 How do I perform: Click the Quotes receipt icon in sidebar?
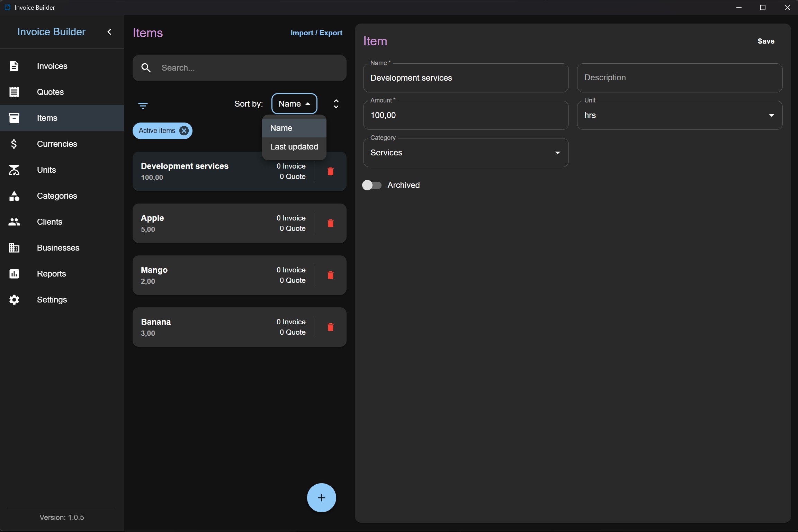(x=14, y=92)
